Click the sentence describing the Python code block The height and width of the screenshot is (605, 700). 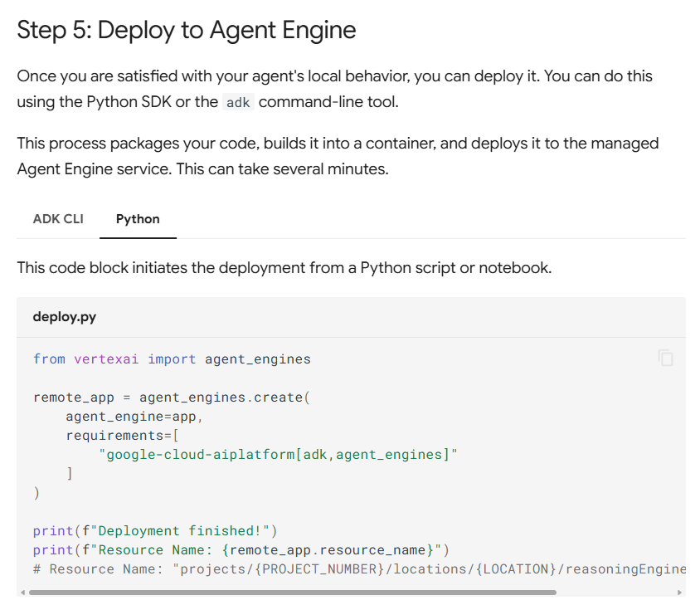[284, 268]
